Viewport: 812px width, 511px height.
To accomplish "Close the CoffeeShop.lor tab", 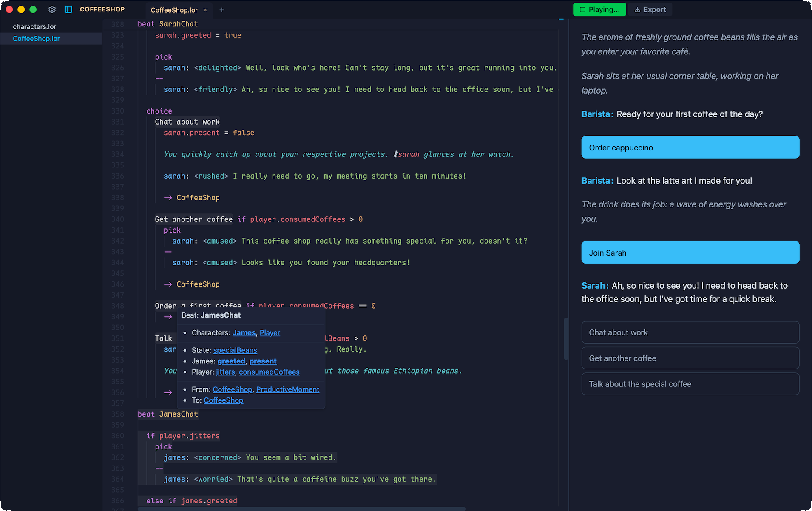I will pos(206,10).
